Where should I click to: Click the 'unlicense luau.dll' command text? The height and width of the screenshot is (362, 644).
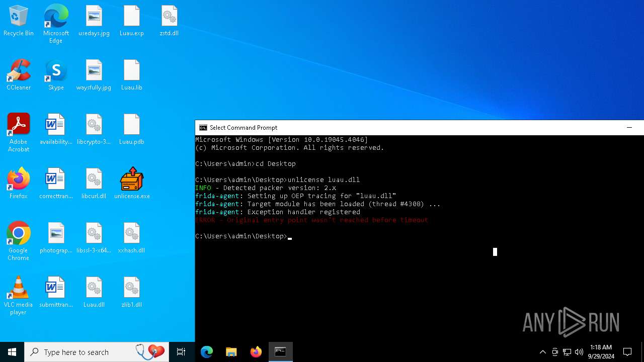click(x=324, y=180)
